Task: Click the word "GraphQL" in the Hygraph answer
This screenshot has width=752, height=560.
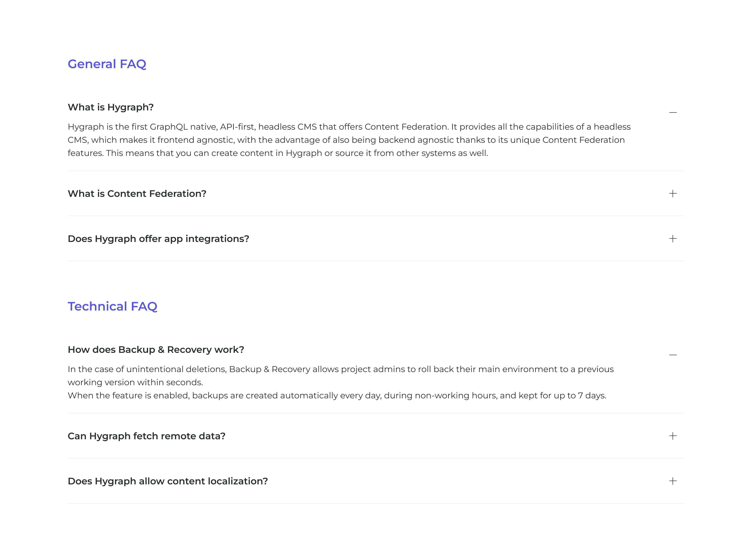Action: (168, 127)
